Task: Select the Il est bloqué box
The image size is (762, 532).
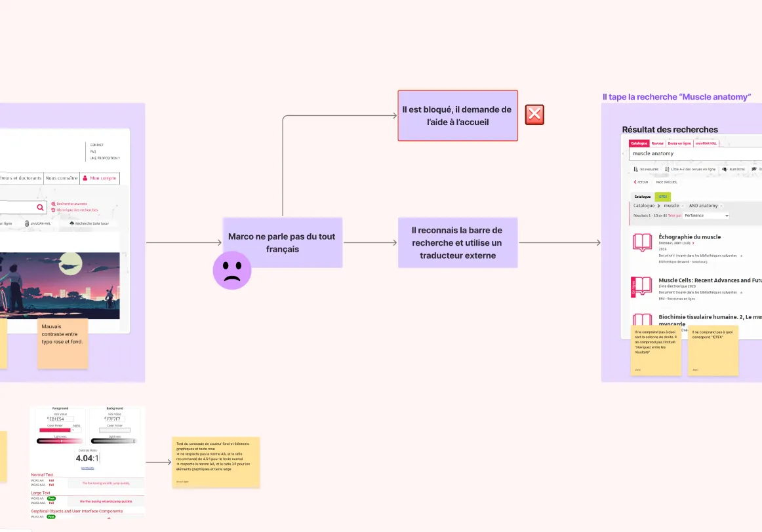Action: (x=458, y=115)
